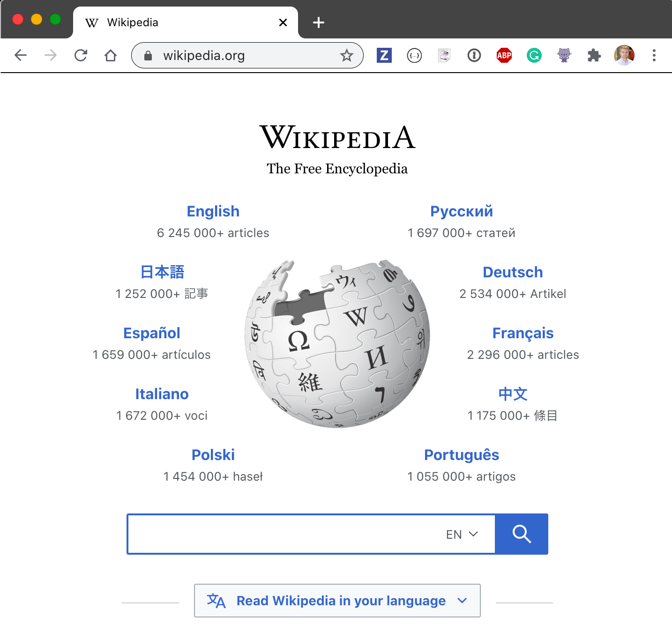
Task: Open the Polski Wikipedia link
Action: (x=213, y=455)
